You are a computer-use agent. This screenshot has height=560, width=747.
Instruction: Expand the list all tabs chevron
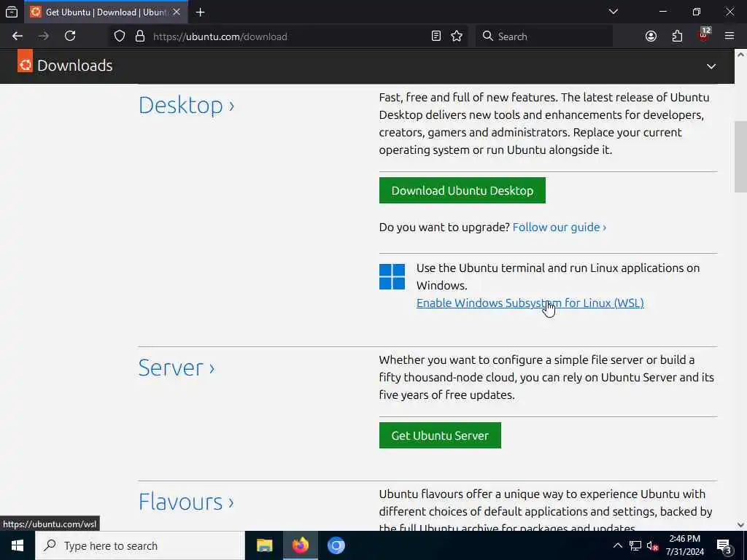click(x=614, y=12)
